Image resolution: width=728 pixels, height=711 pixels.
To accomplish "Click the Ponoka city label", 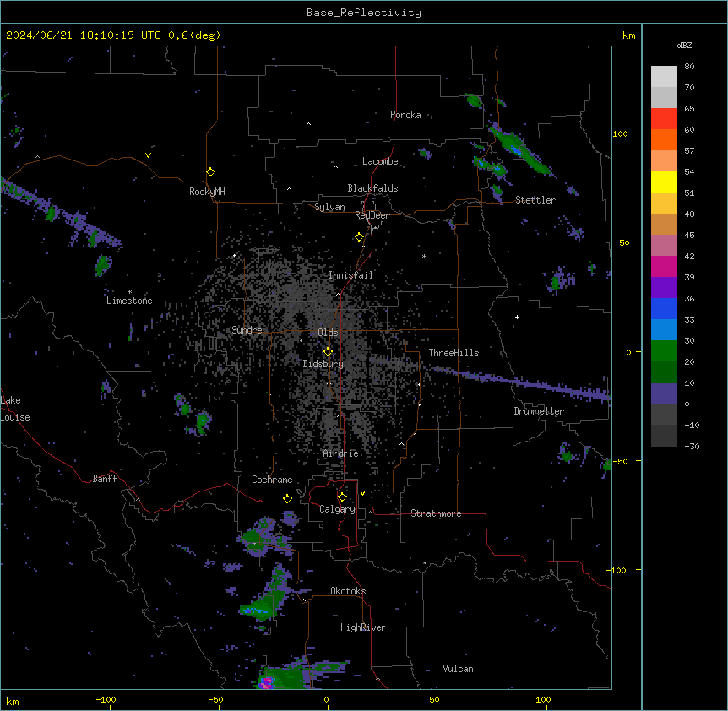I will [x=405, y=115].
